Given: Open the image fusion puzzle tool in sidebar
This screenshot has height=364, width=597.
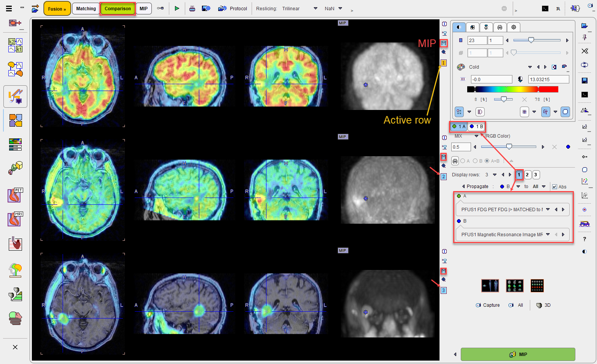Looking at the screenshot, I should tap(16, 121).
